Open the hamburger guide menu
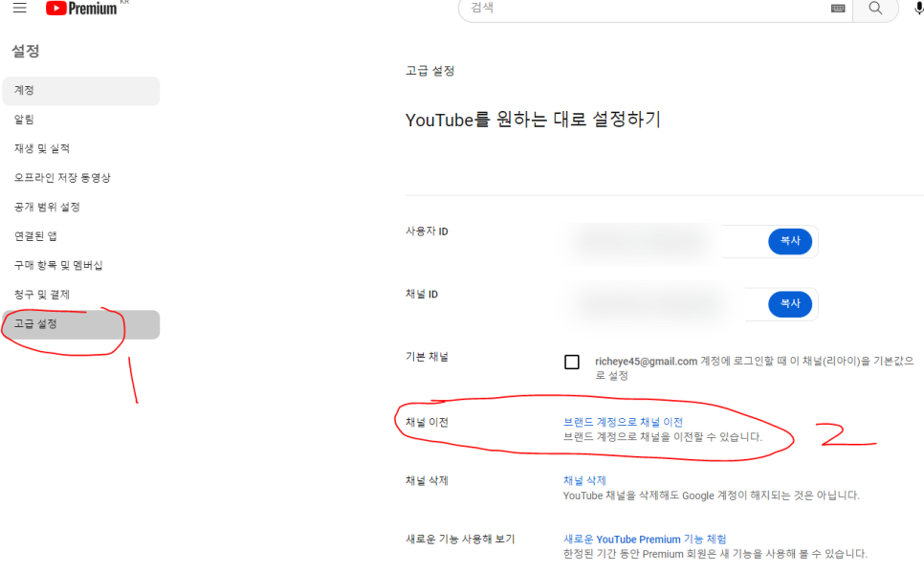924x573 pixels. (19, 8)
